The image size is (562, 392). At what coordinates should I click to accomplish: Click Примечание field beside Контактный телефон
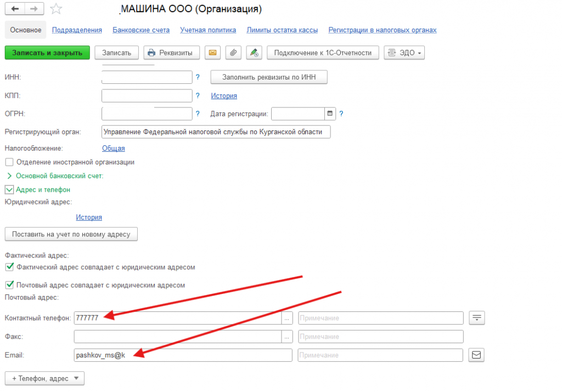381,318
